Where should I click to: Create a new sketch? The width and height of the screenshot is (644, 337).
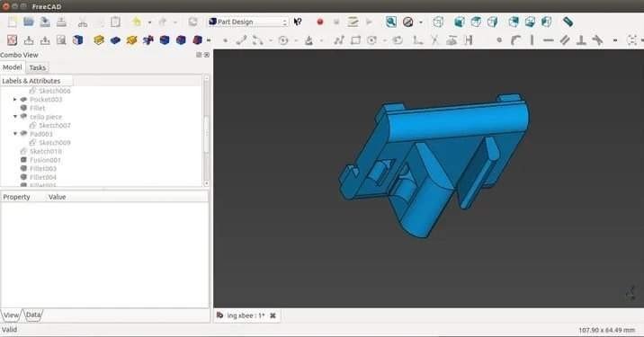pos(13,40)
